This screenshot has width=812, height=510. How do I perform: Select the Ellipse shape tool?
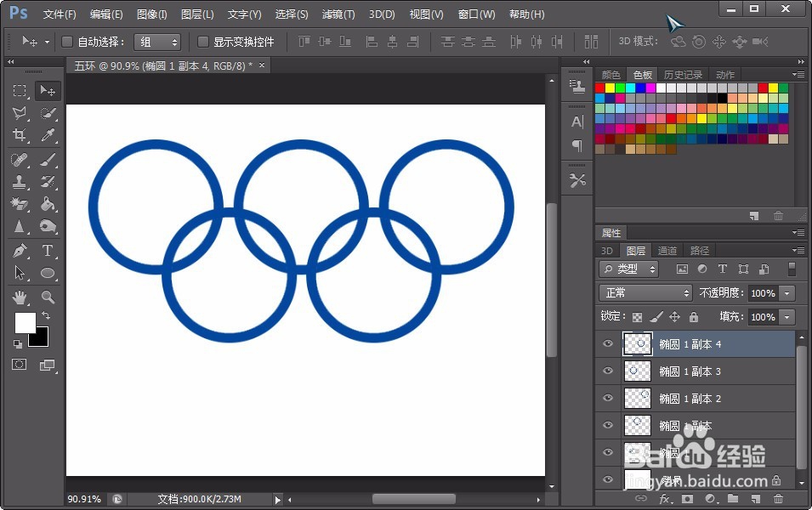48,273
